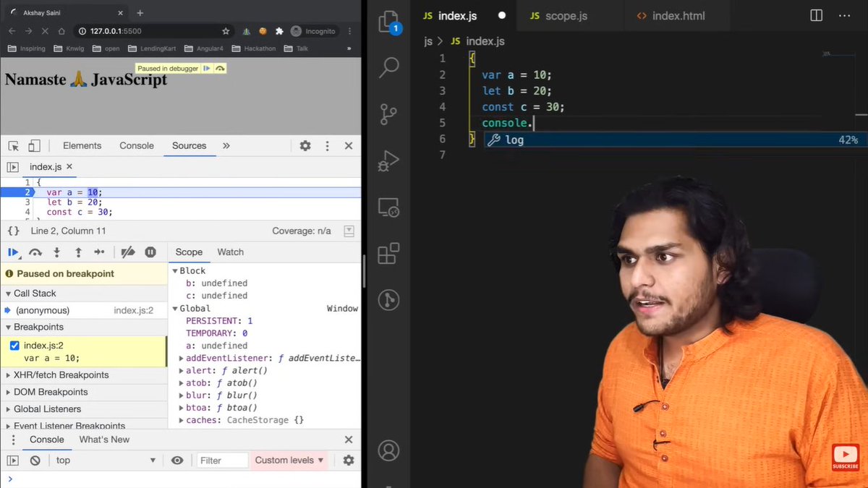Viewport: 868px width, 488px height.
Task: Open a new browser tab
Action: 140,13
